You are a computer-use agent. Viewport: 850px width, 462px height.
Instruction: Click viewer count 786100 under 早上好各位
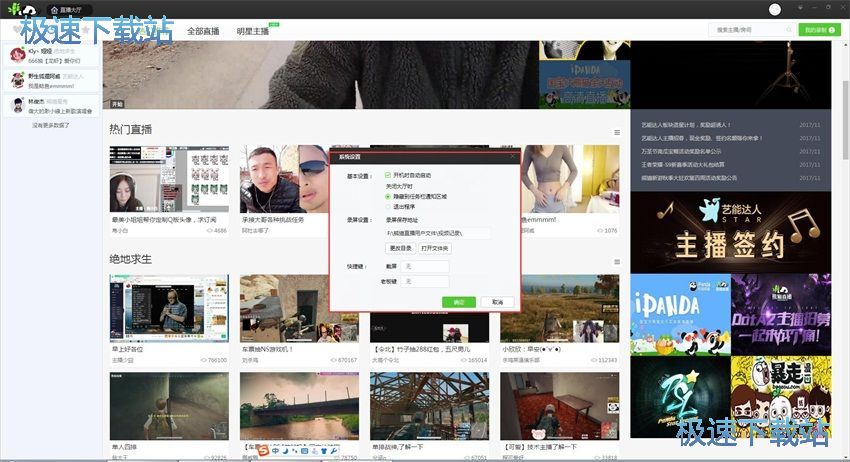pyautogui.click(x=214, y=360)
